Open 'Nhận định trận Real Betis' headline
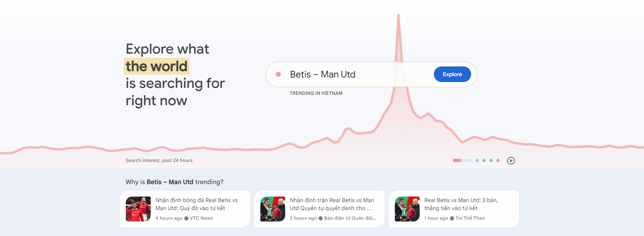 click(332, 204)
